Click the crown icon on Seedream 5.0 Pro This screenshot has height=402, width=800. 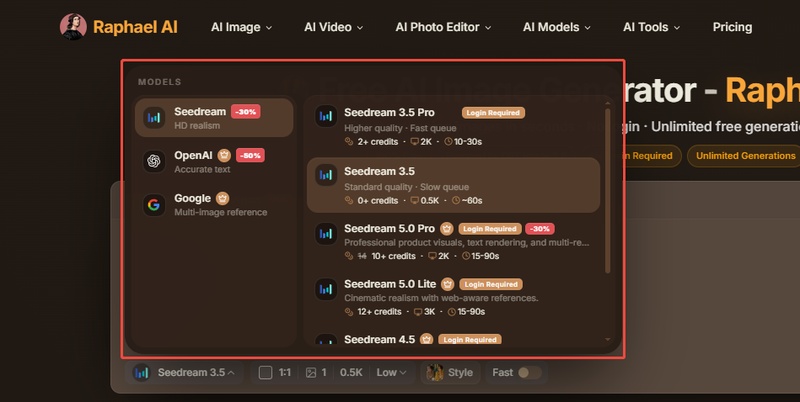[447, 229]
